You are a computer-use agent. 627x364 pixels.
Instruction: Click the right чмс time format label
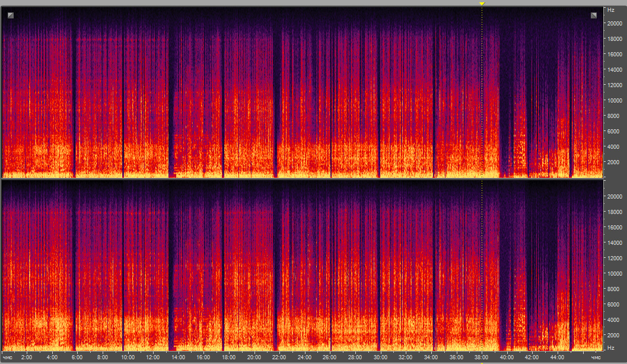[596, 357]
